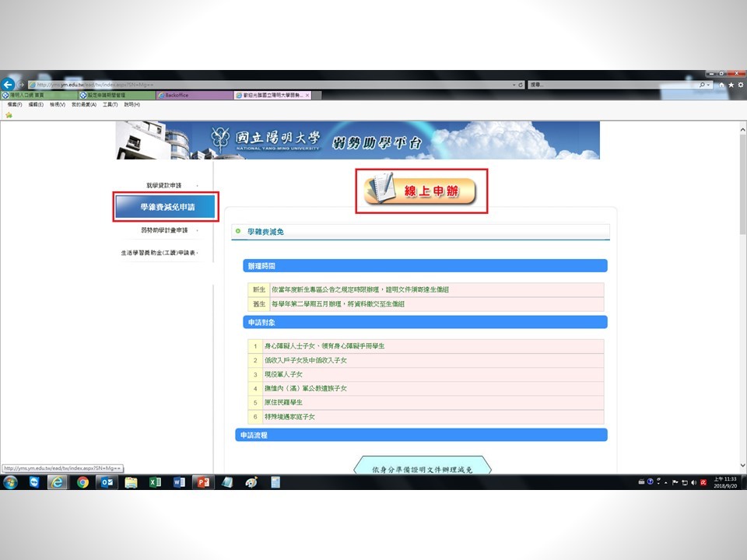Switch to PowerPoint in taskbar
The image size is (747, 560).
[x=203, y=482]
